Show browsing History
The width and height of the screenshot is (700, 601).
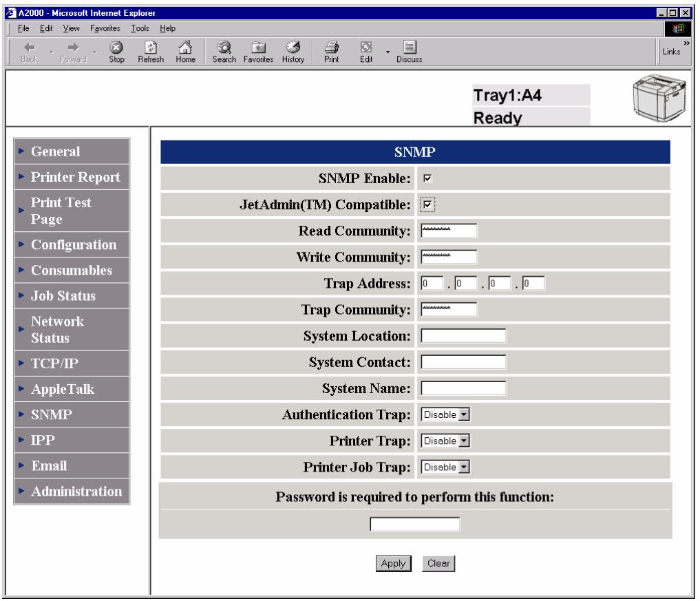(293, 52)
